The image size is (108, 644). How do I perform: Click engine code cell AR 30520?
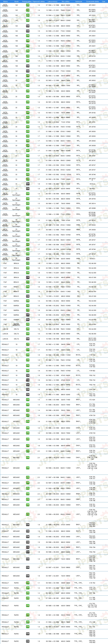tap(92, 117)
